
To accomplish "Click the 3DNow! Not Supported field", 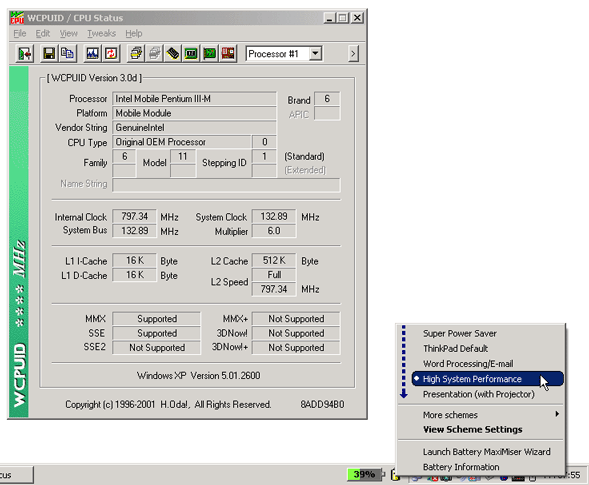I will tap(296, 333).
